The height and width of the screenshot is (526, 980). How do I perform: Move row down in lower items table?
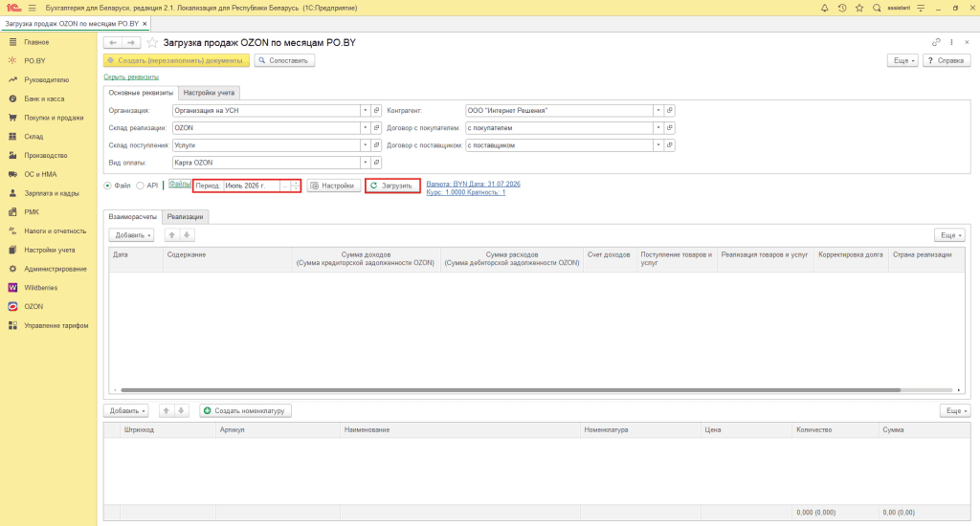(x=181, y=411)
